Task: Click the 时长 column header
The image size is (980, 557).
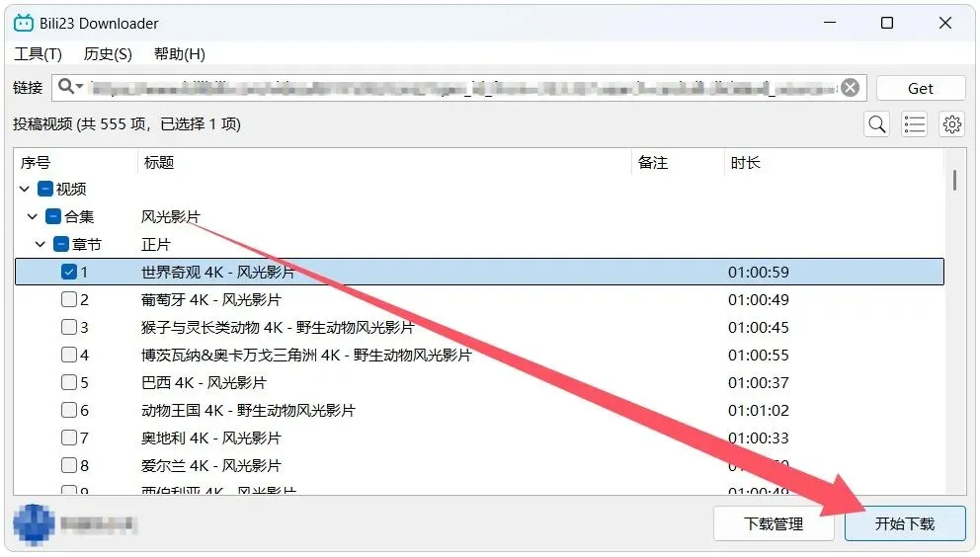Action: tap(834, 163)
